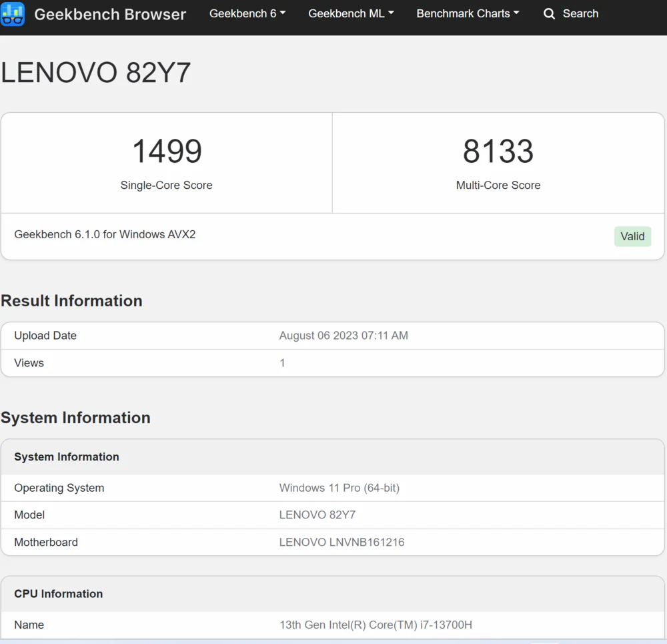667x644 pixels.
Task: Click the Single-Core Score label
Action: pos(166,185)
